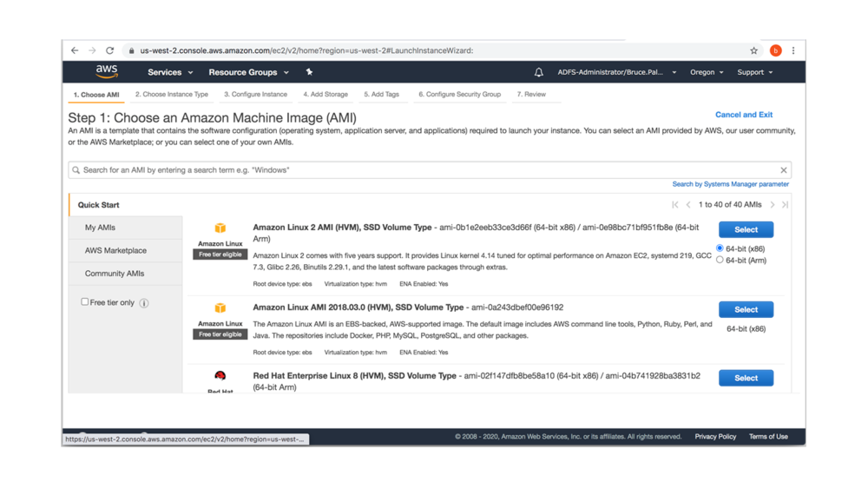Go to next page of AMIs
Screen dimensions: 868x489
(773, 205)
